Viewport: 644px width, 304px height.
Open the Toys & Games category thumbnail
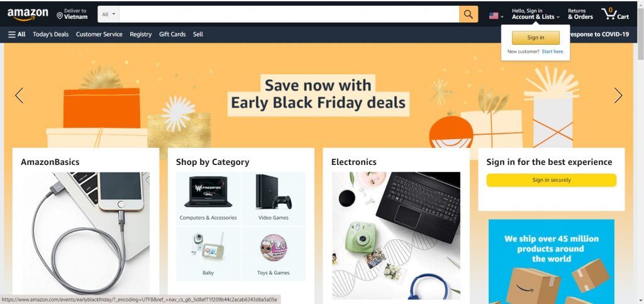[274, 254]
